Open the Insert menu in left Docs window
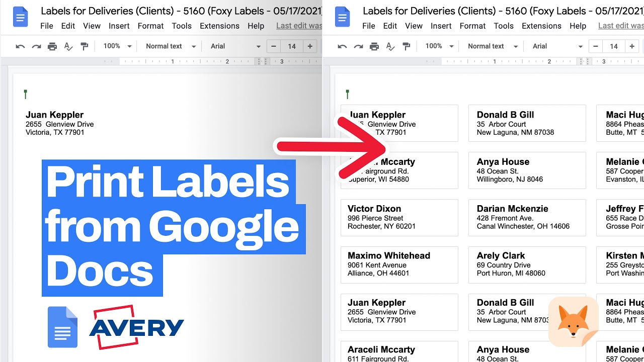 [119, 26]
